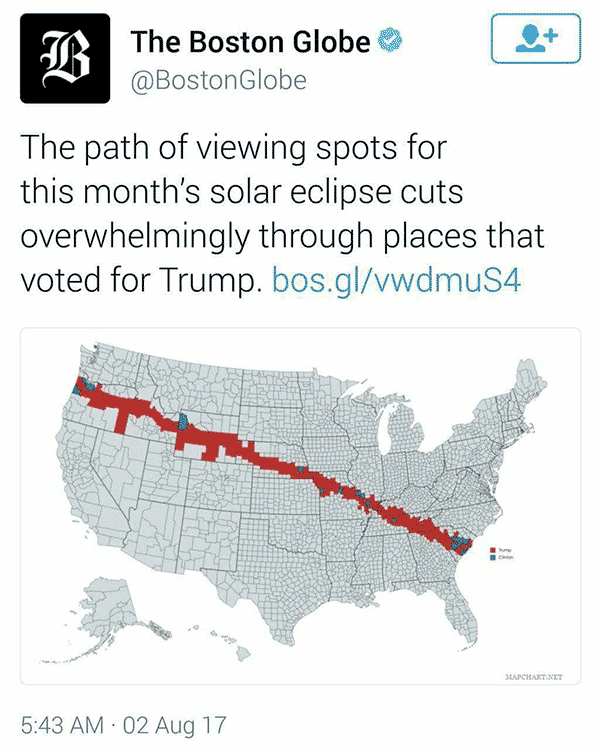The width and height of the screenshot is (600, 752).
Task: Click the follow user button
Action: [x=536, y=38]
